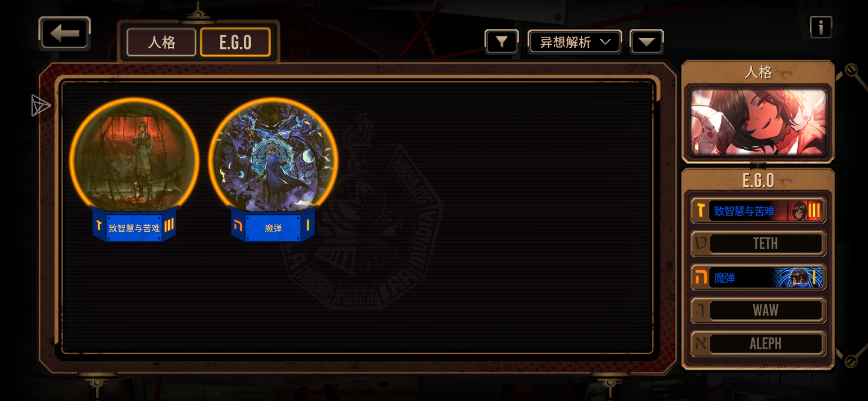
Task: Open the funnel filter icon
Action: tap(502, 42)
